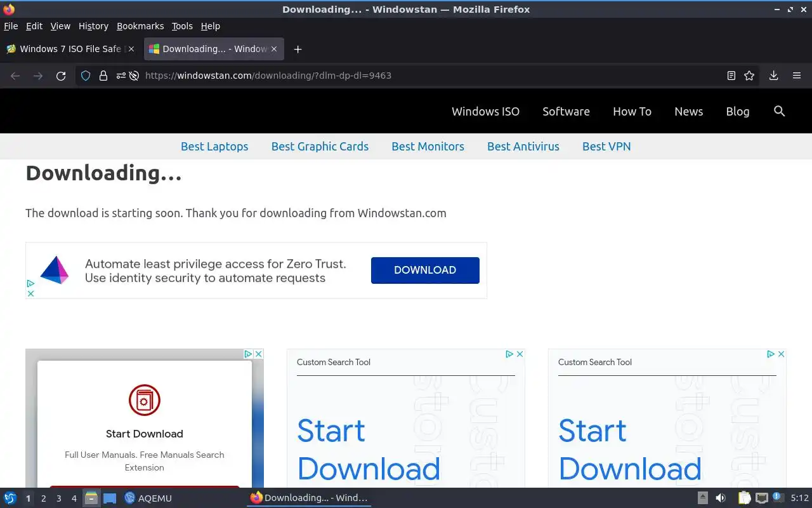Click Start Download in right search ad
Image resolution: width=812 pixels, height=508 pixels.
[x=630, y=450]
